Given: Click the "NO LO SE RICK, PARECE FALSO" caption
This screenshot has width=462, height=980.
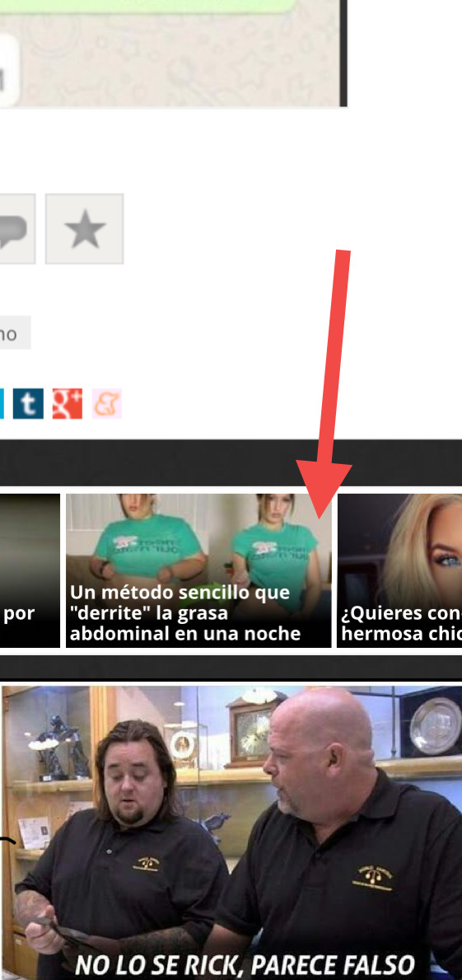Looking at the screenshot, I should 245,965.
